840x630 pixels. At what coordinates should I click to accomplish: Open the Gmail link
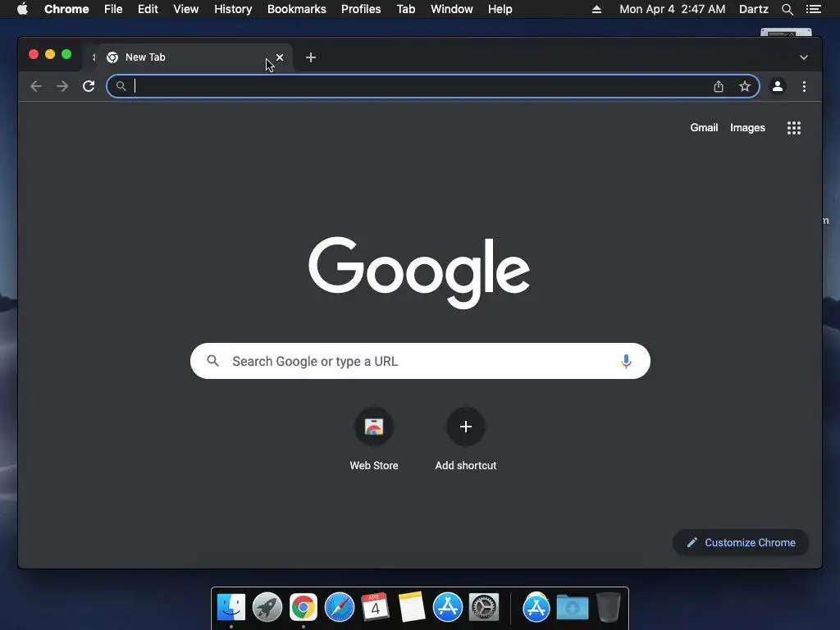[x=704, y=127]
